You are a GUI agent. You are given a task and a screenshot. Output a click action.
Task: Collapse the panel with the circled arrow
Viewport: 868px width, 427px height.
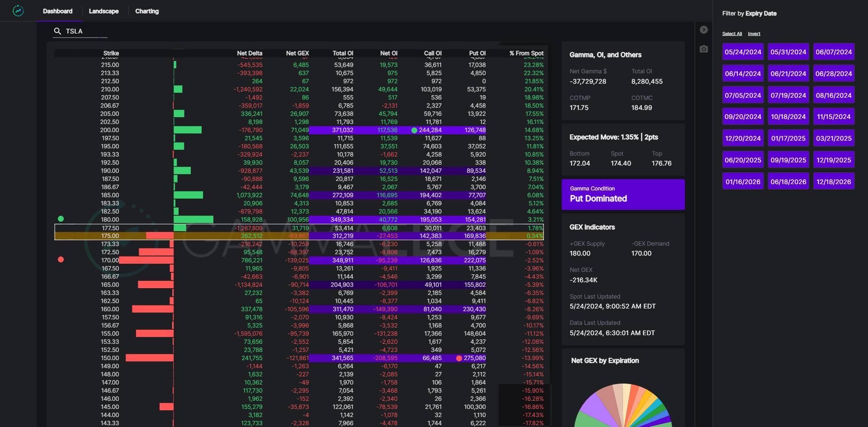[703, 30]
